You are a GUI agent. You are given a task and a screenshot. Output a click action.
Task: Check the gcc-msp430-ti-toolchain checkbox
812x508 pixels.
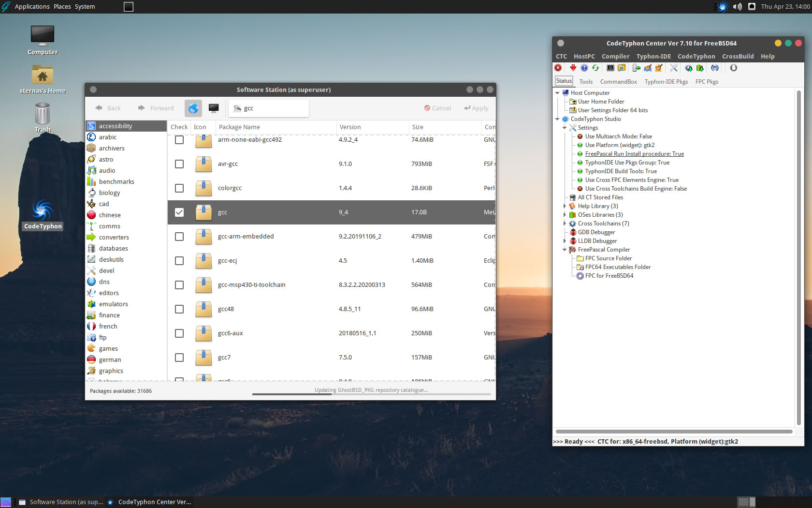click(179, 285)
